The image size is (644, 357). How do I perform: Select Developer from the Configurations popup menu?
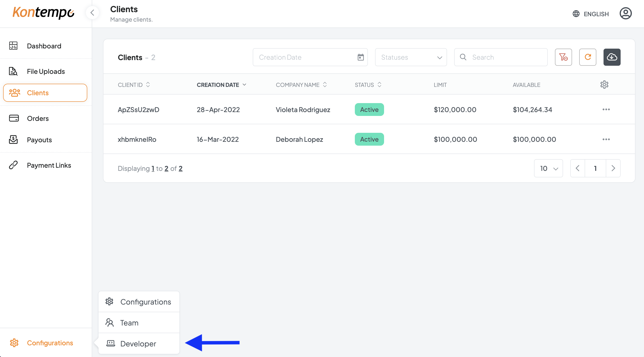pos(138,343)
